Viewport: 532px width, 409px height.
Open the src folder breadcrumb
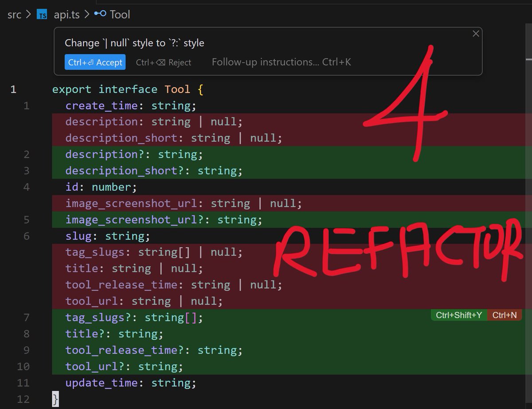pyautogui.click(x=15, y=15)
